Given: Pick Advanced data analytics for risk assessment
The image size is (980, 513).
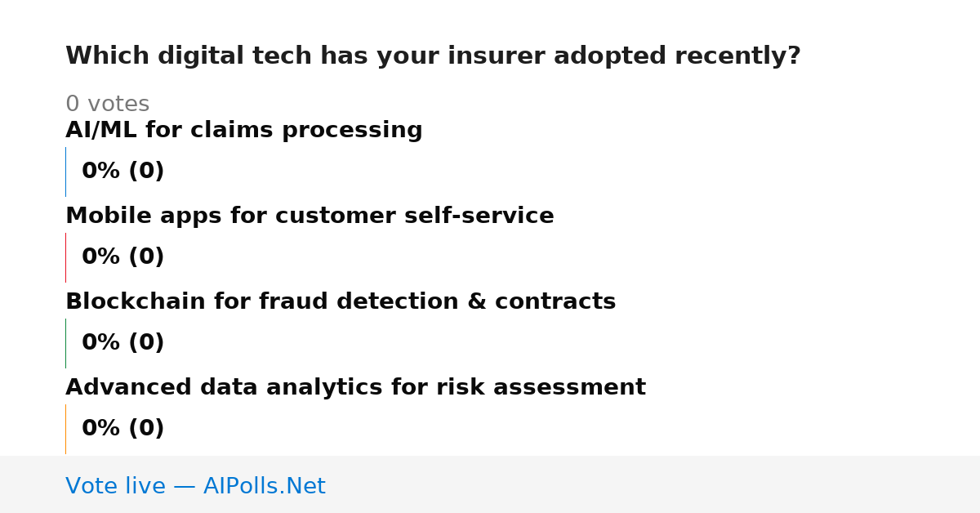Looking at the screenshot, I should [x=355, y=388].
